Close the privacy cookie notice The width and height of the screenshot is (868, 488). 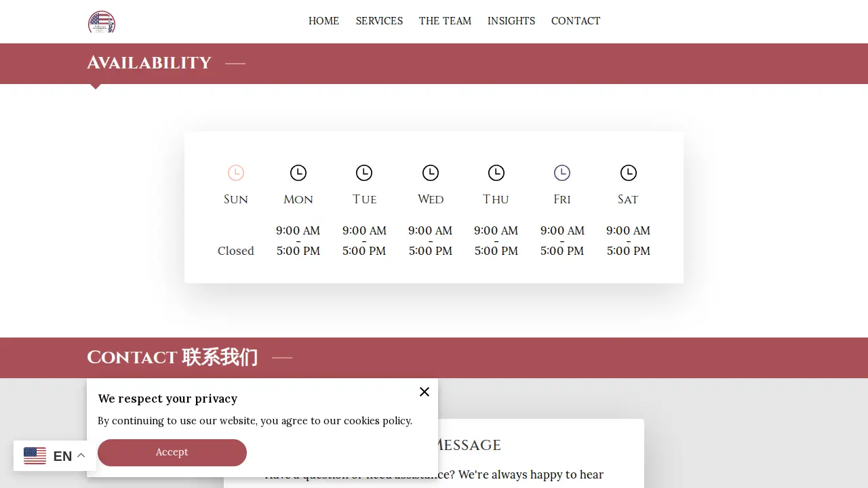(x=425, y=392)
